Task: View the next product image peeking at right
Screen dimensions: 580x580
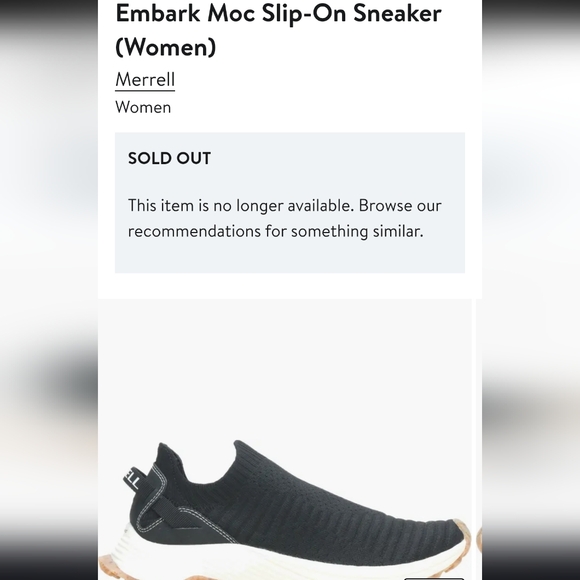Action: click(479, 439)
